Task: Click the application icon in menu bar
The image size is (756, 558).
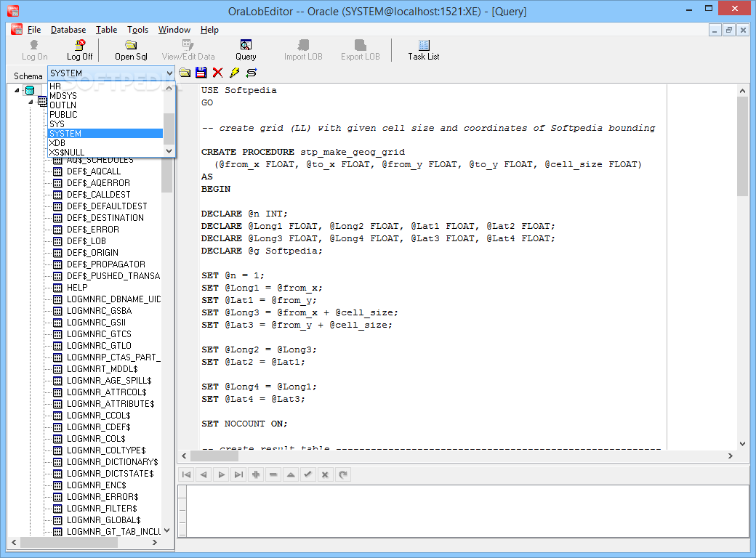Action: coord(17,29)
